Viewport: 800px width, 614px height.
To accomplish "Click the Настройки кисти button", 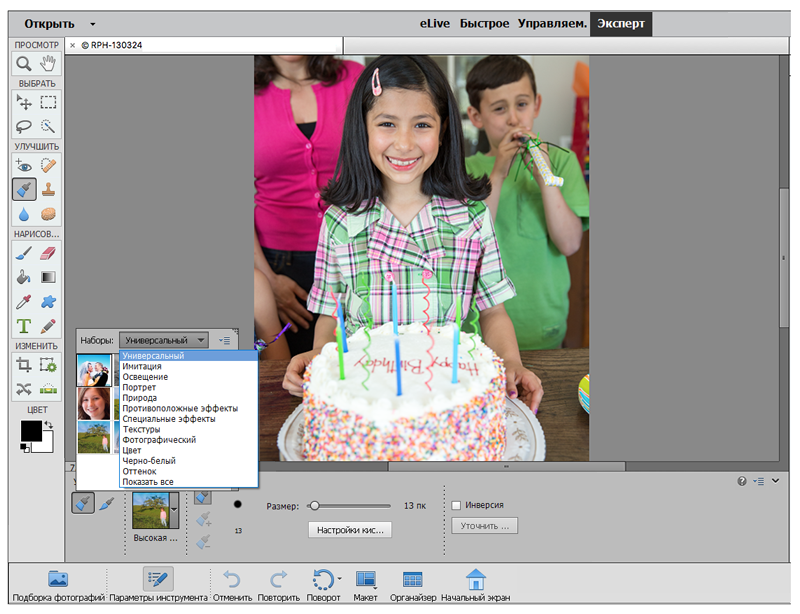I will pyautogui.click(x=349, y=530).
